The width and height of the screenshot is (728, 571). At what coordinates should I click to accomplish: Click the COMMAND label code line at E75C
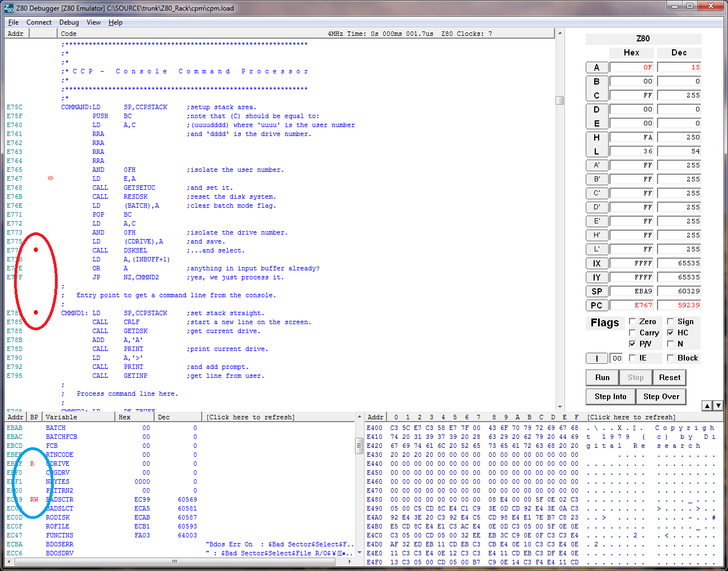point(159,107)
